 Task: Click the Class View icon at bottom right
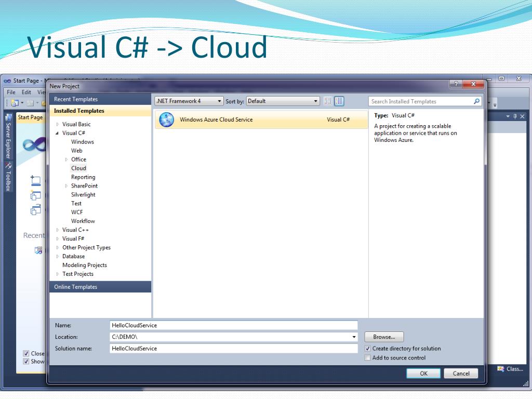click(x=500, y=368)
